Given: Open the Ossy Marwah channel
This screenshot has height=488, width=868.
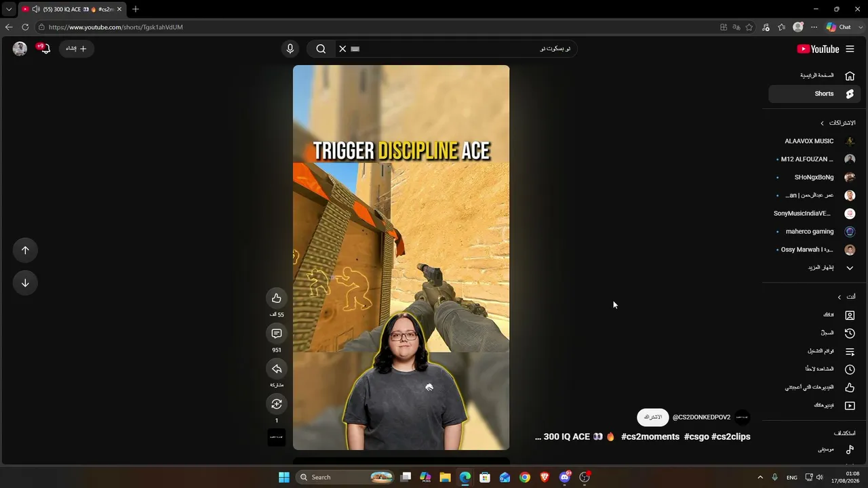Looking at the screenshot, I should click(815, 249).
